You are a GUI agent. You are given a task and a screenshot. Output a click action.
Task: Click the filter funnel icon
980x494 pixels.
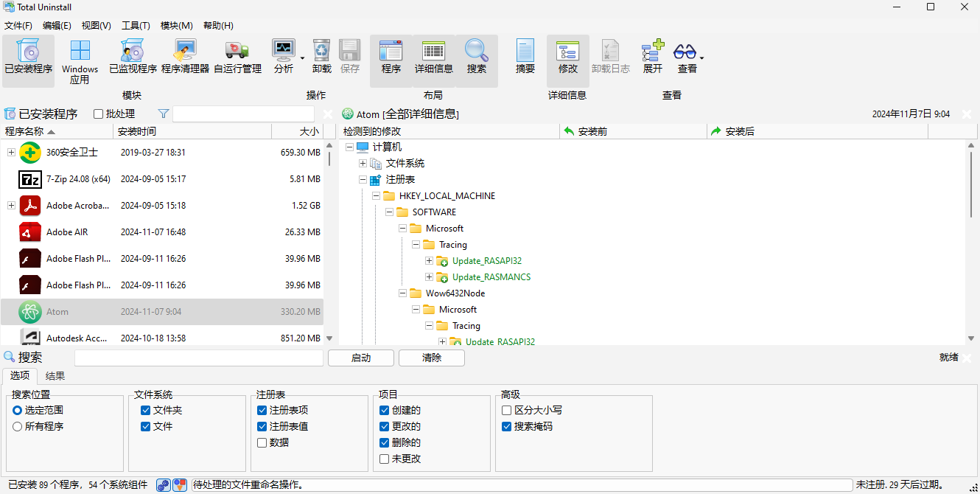click(164, 114)
